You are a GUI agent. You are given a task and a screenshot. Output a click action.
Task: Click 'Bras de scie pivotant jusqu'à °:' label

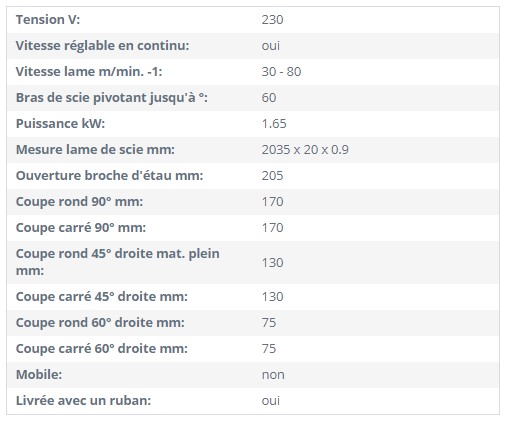pyautogui.click(x=112, y=98)
